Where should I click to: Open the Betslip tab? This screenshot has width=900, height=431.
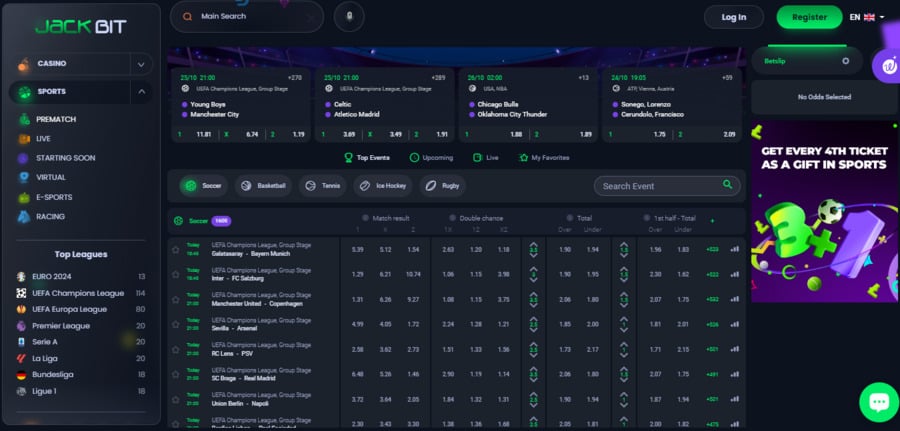pyautogui.click(x=807, y=61)
